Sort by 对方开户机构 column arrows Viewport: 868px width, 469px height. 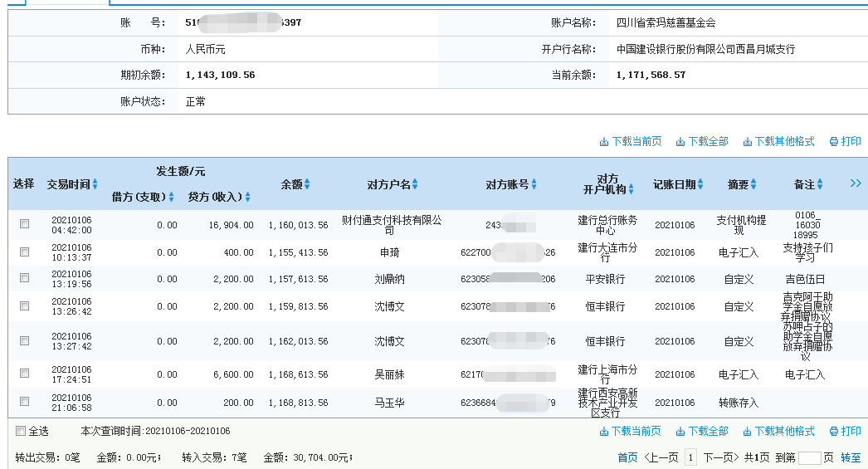pos(631,188)
